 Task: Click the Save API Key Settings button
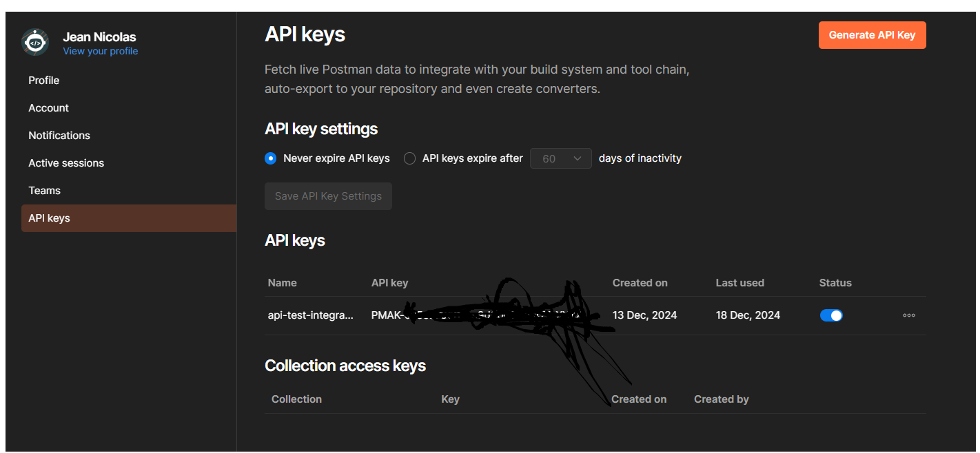click(328, 196)
